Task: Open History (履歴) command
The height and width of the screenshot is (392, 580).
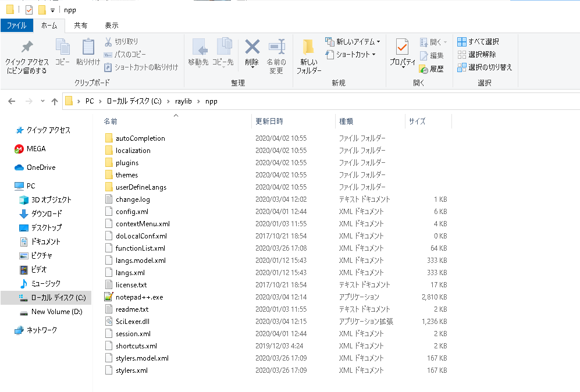Action: (x=431, y=69)
